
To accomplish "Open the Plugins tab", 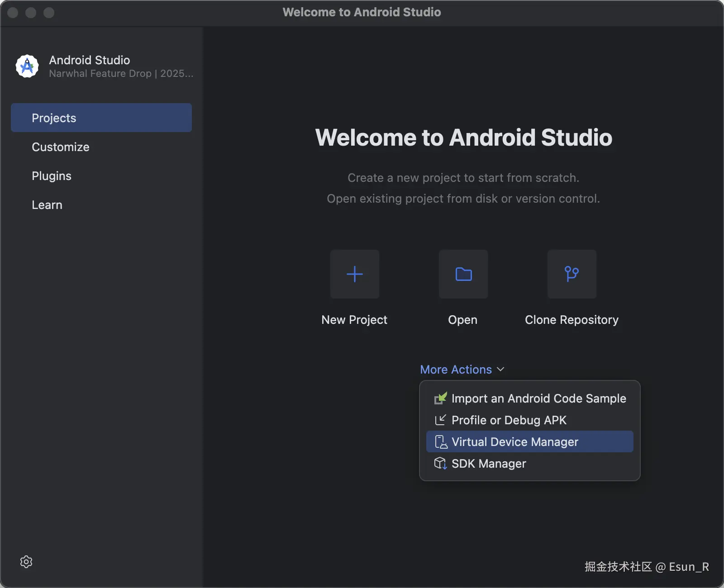I will (x=101, y=175).
